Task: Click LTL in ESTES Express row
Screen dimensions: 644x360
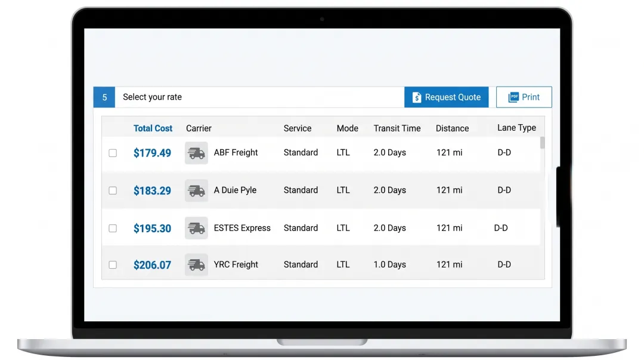Action: point(343,228)
